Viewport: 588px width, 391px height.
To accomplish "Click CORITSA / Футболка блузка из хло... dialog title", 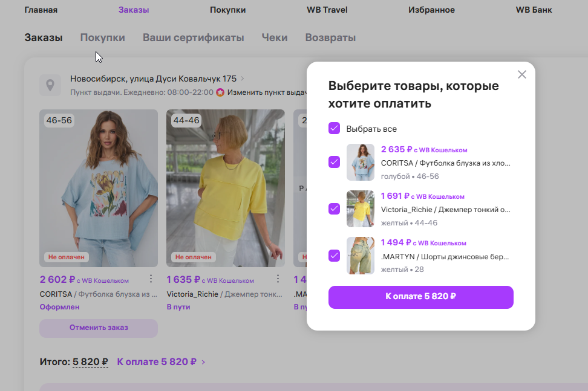I will (x=445, y=163).
